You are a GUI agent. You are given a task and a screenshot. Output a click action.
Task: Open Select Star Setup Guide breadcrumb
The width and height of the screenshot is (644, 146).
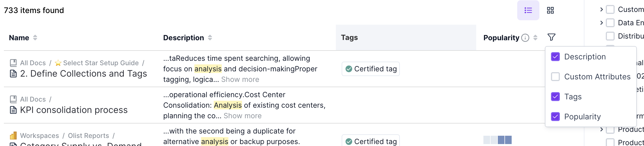click(101, 63)
